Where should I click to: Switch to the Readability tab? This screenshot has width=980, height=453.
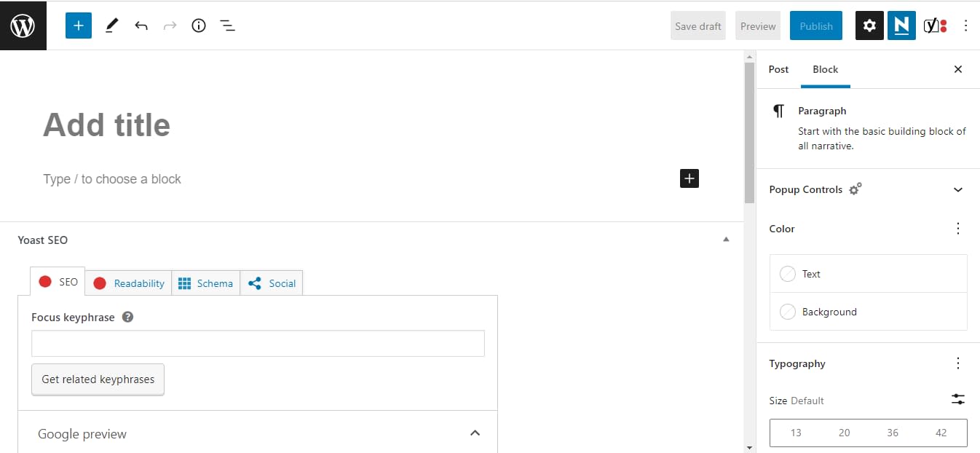pos(139,283)
